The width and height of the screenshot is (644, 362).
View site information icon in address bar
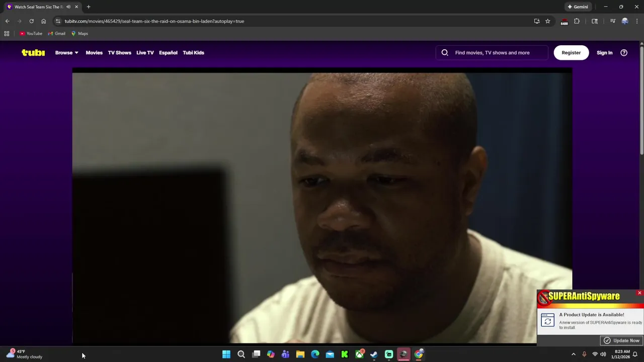58,21
